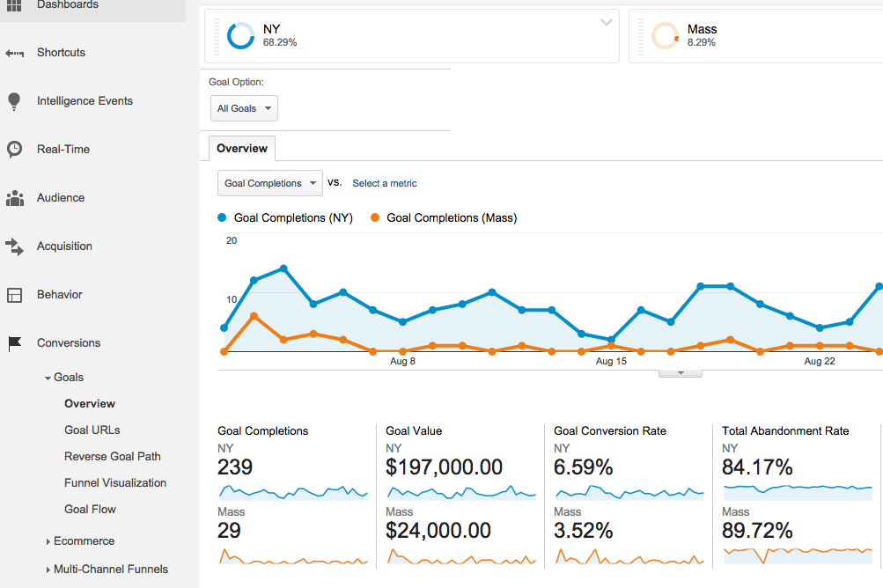Open the Goal Completions metric dropdown
883x588 pixels.
click(269, 183)
